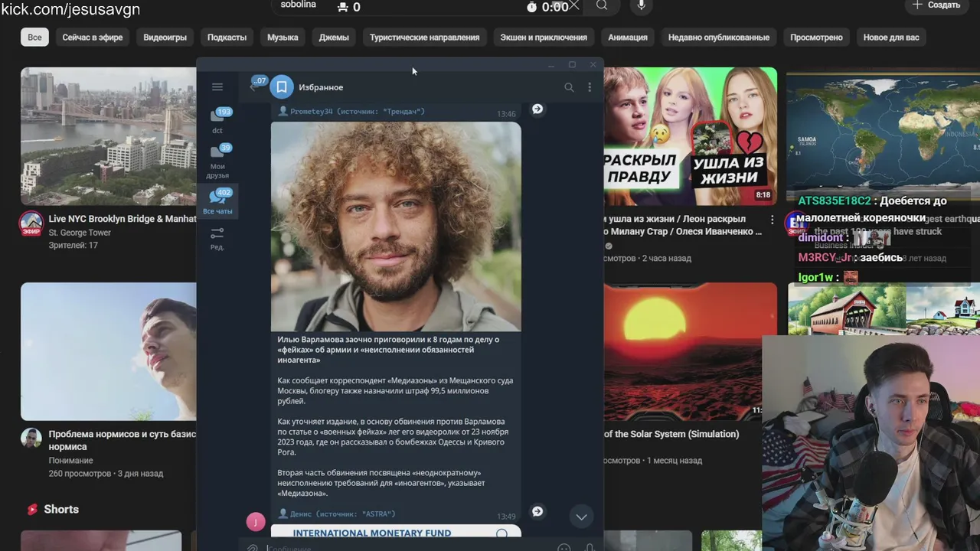The image size is (980, 551).
Task: Select the Музыка filter chip
Action: pos(283,37)
